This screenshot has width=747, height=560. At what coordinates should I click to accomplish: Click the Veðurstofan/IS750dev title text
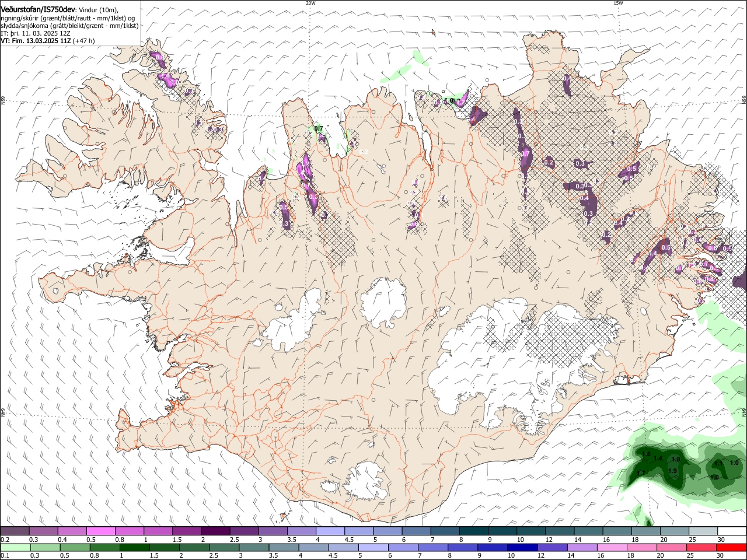point(38,9)
